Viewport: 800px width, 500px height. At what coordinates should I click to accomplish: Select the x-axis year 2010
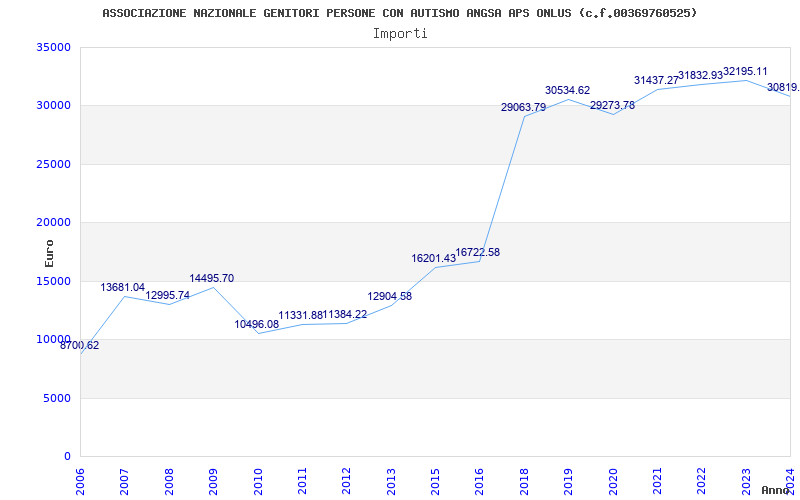(x=258, y=481)
